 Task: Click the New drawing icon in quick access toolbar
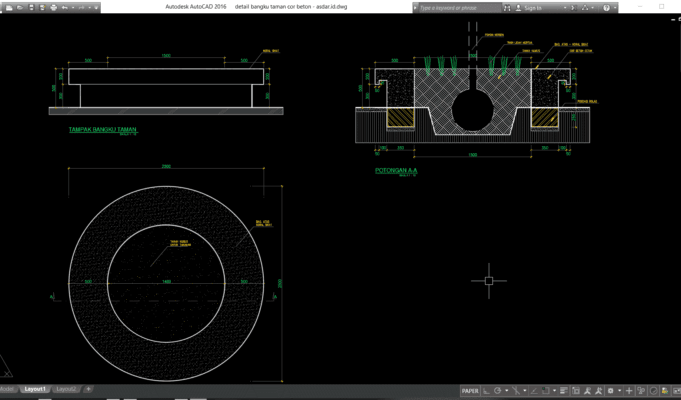tap(9, 7)
